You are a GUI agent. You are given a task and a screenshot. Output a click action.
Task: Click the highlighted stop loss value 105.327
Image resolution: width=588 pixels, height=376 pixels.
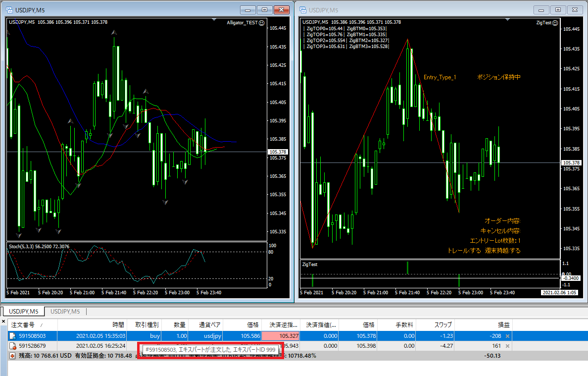(281, 336)
